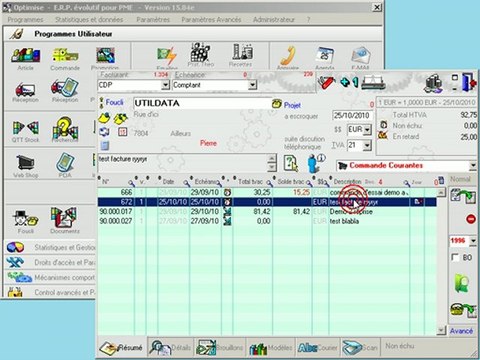
Task: Open the Documents program icon
Action: coord(64,218)
